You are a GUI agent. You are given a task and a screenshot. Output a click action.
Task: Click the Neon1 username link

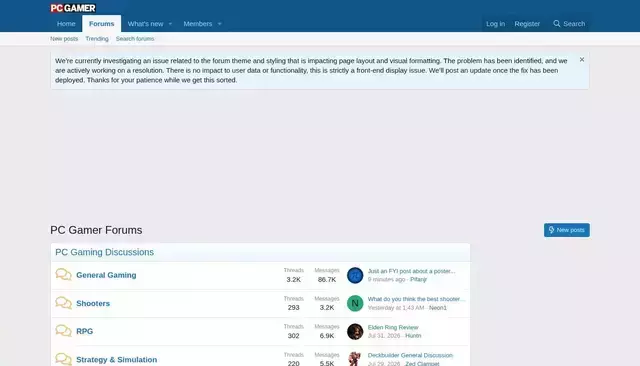pos(438,308)
